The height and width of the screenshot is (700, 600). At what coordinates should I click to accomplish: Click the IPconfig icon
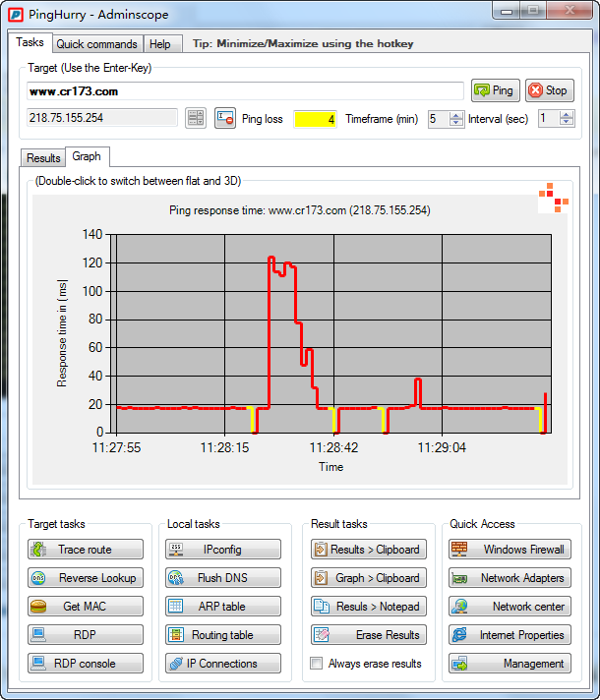[176, 550]
